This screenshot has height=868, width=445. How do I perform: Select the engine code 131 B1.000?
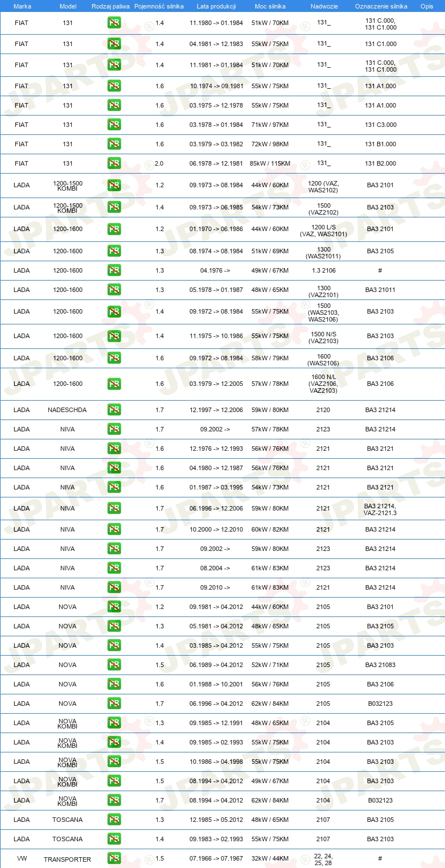[381, 144]
